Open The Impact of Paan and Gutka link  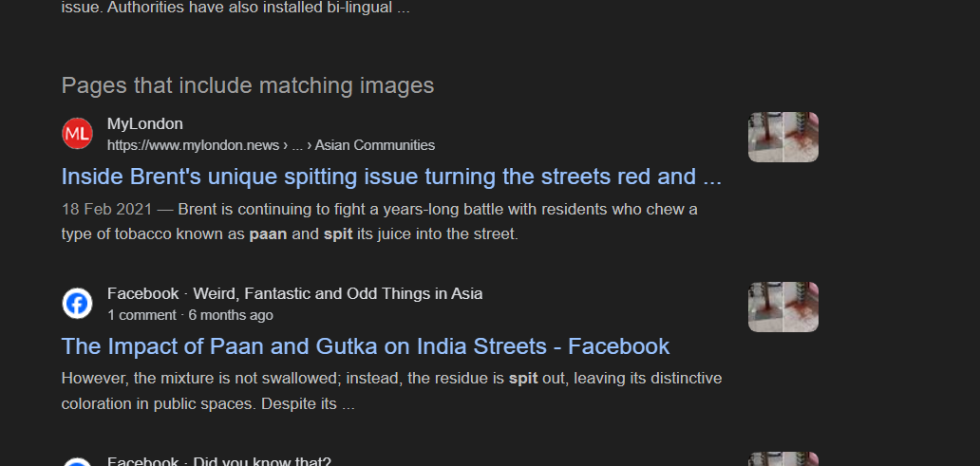pos(366,346)
